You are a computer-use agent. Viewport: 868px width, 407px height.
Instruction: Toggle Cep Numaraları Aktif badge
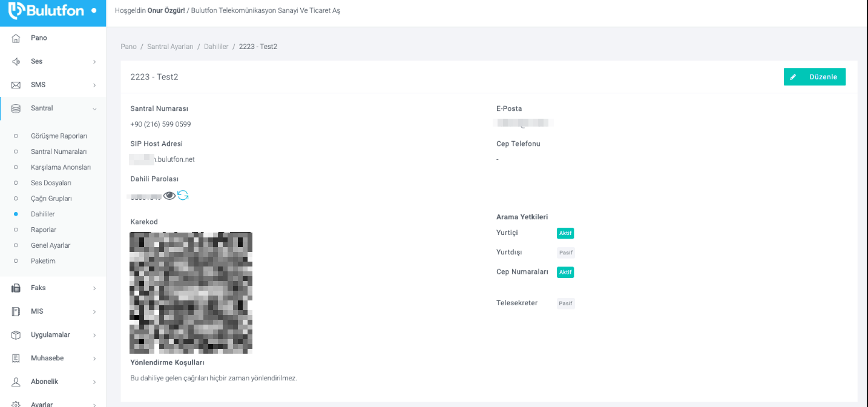pos(565,273)
